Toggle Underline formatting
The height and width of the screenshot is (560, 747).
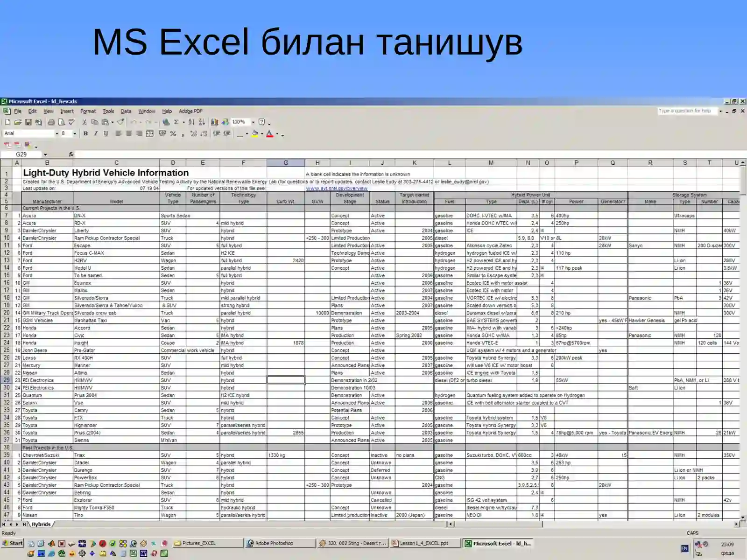[x=106, y=133]
